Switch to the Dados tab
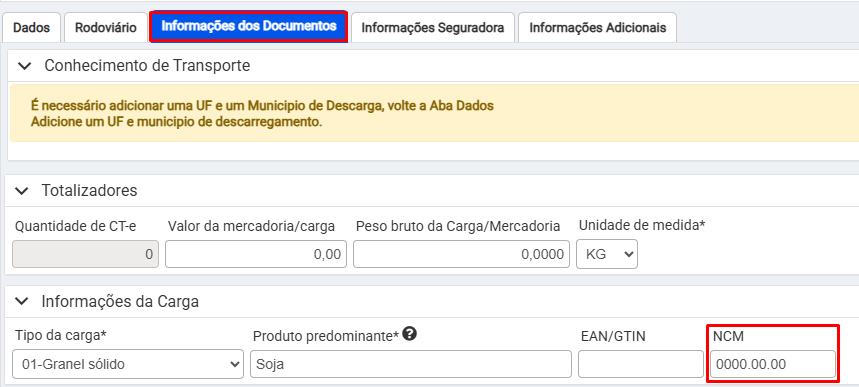 (31, 27)
